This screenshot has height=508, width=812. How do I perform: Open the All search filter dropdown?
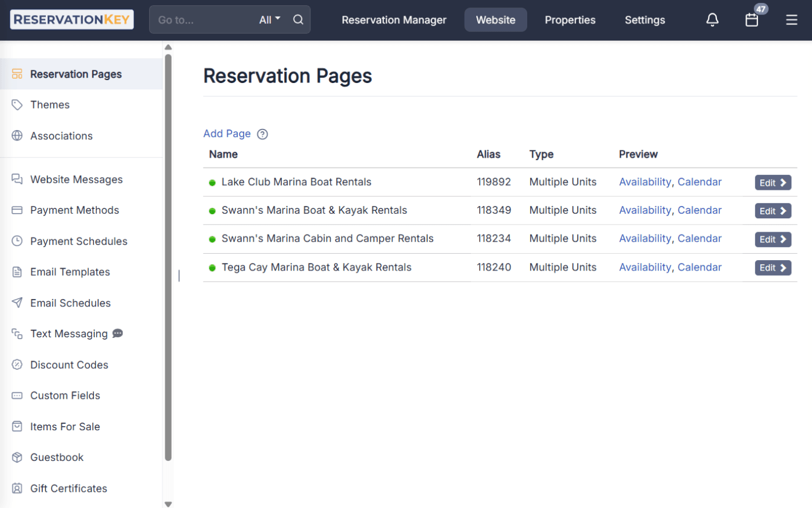tap(270, 20)
